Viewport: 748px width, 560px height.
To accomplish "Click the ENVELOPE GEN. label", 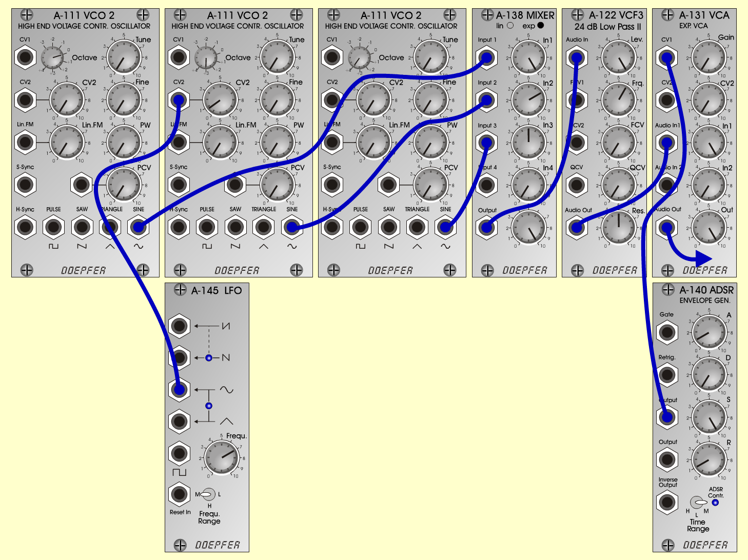I will coord(705,301).
